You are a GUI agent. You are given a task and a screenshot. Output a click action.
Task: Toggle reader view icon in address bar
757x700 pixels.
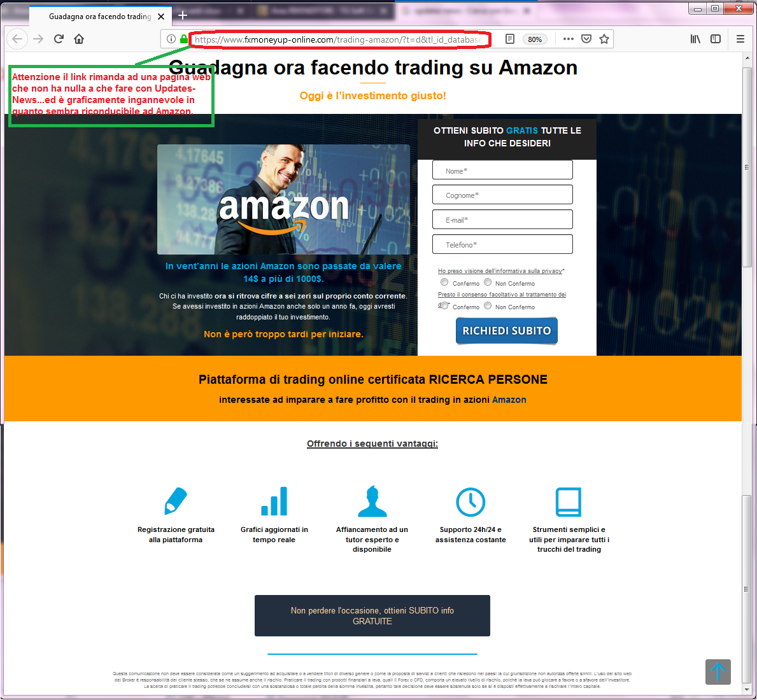[x=510, y=39]
